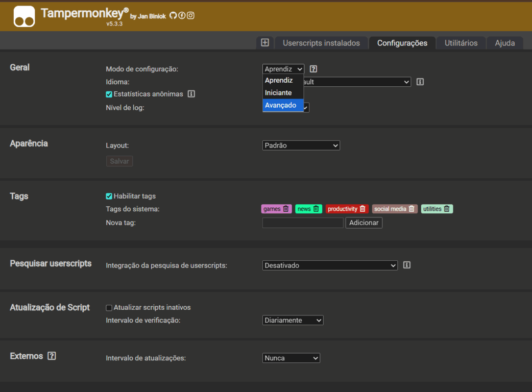Click the Adicionar tag button

click(x=364, y=223)
